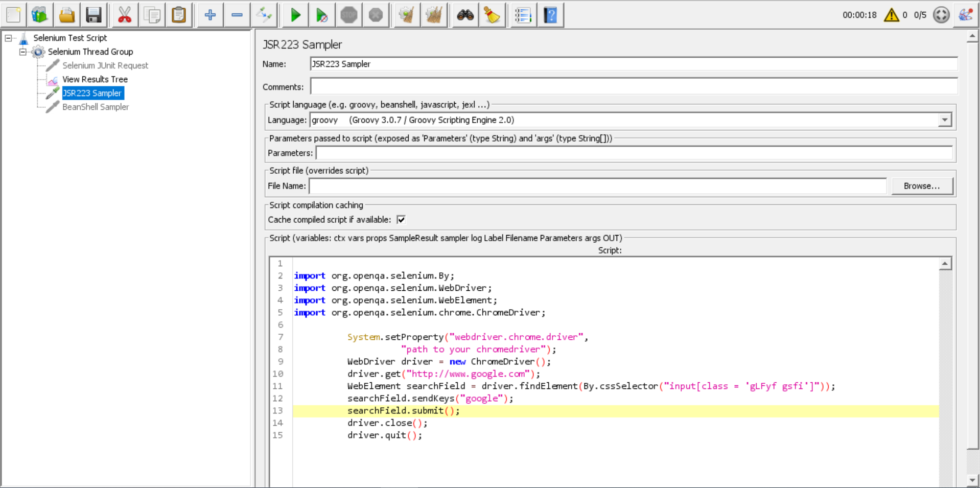980x488 pixels.
Task: Click the System.setProperty script line
Action: 468,337
